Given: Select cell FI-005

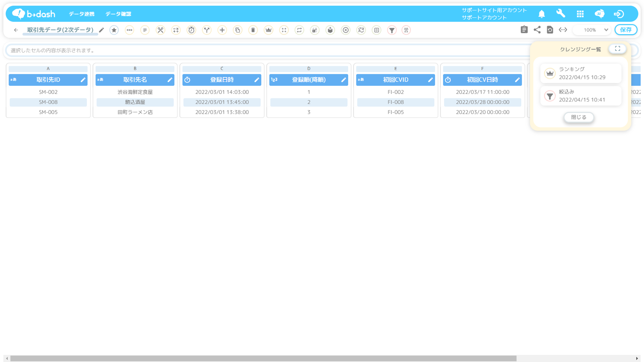Looking at the screenshot, I should tap(396, 112).
